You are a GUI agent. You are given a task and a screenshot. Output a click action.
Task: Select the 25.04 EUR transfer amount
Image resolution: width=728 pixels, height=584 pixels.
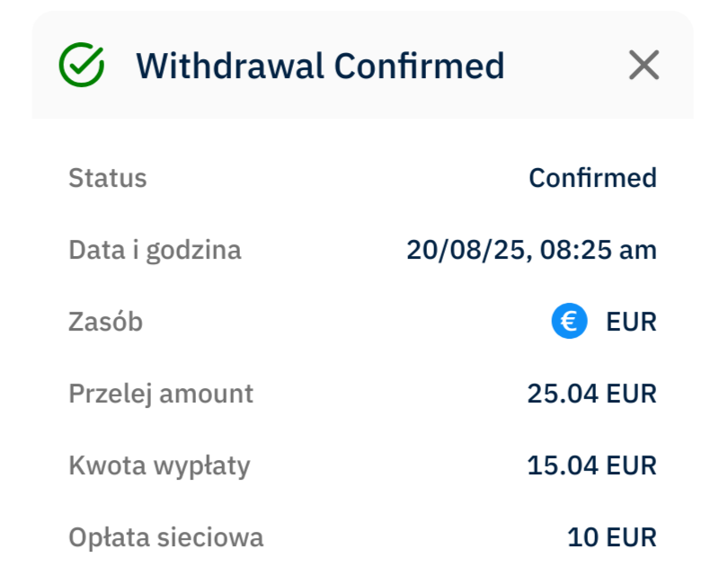592,394
